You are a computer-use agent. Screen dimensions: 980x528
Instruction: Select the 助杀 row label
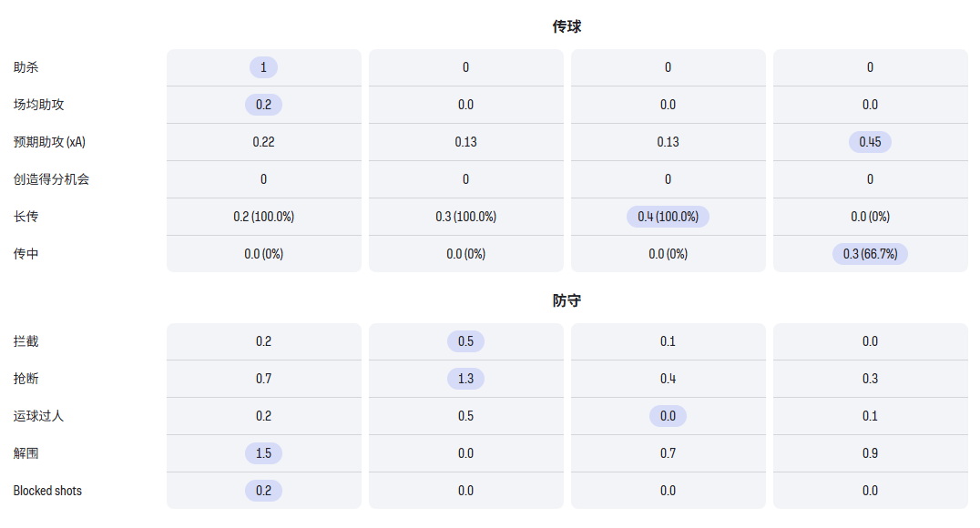[26, 67]
